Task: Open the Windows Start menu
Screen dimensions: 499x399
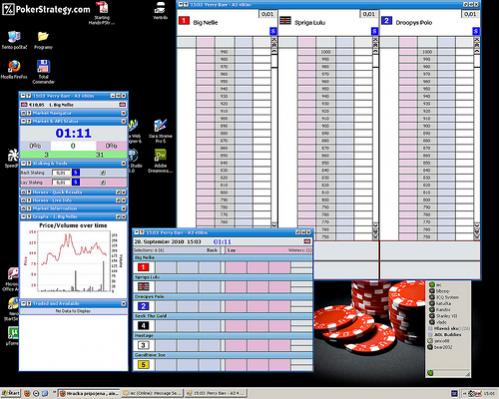Action: (x=10, y=394)
